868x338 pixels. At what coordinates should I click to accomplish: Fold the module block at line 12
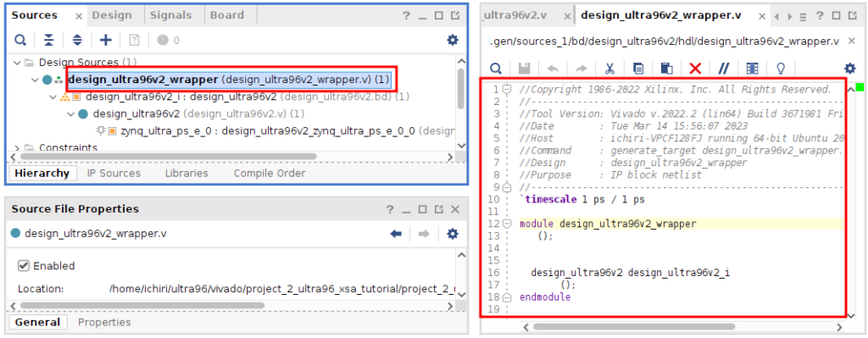pyautogui.click(x=507, y=224)
